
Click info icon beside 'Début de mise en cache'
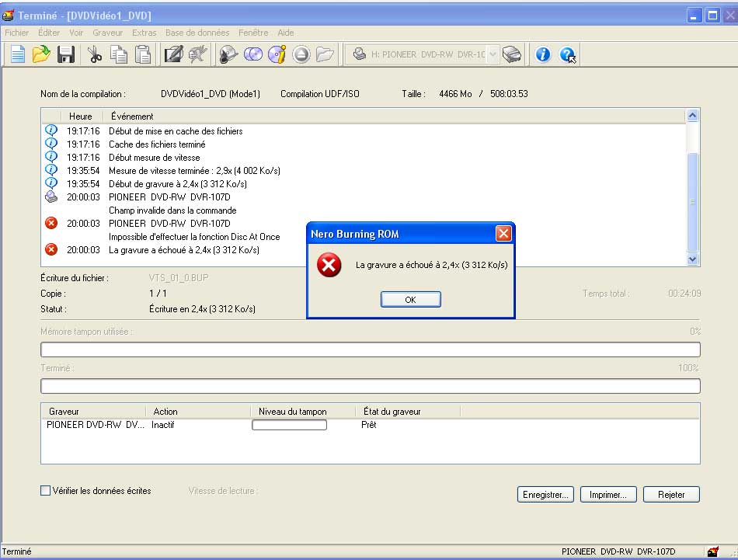pos(51,130)
